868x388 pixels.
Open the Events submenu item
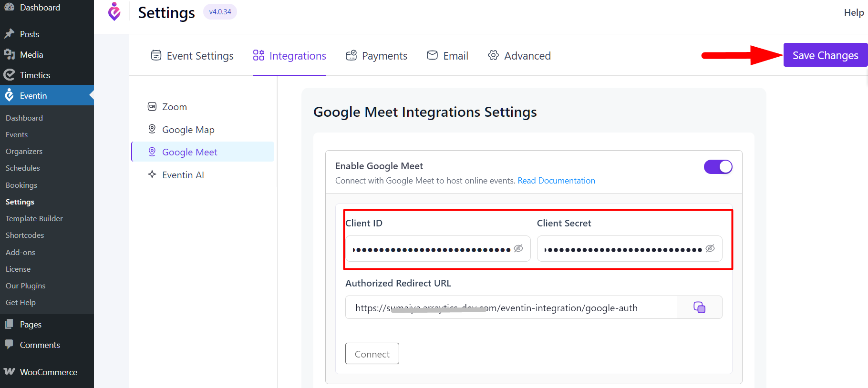[x=17, y=134]
